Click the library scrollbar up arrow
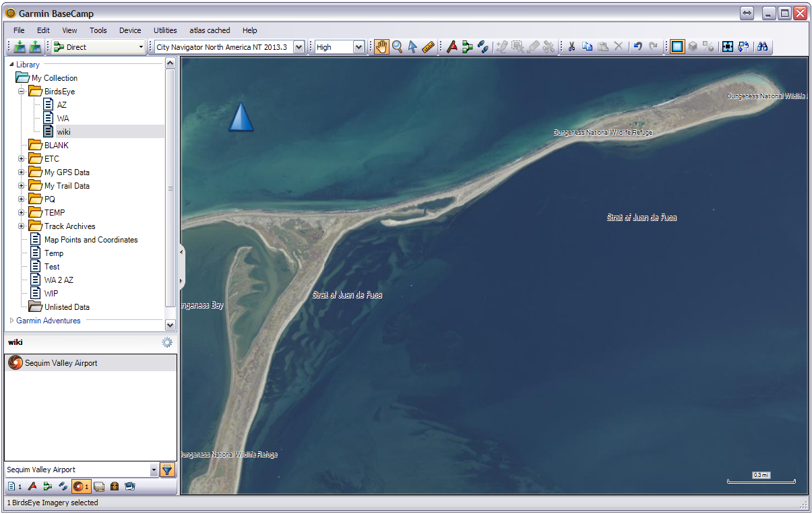The image size is (812, 514). [x=170, y=63]
